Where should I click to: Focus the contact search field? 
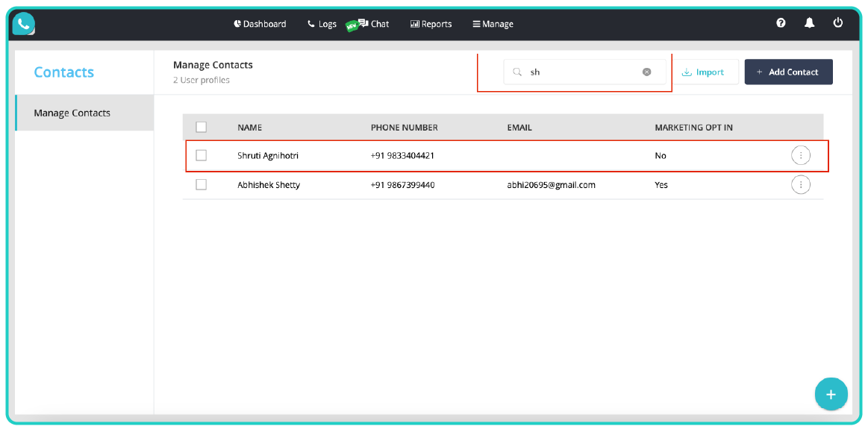pyautogui.click(x=584, y=72)
